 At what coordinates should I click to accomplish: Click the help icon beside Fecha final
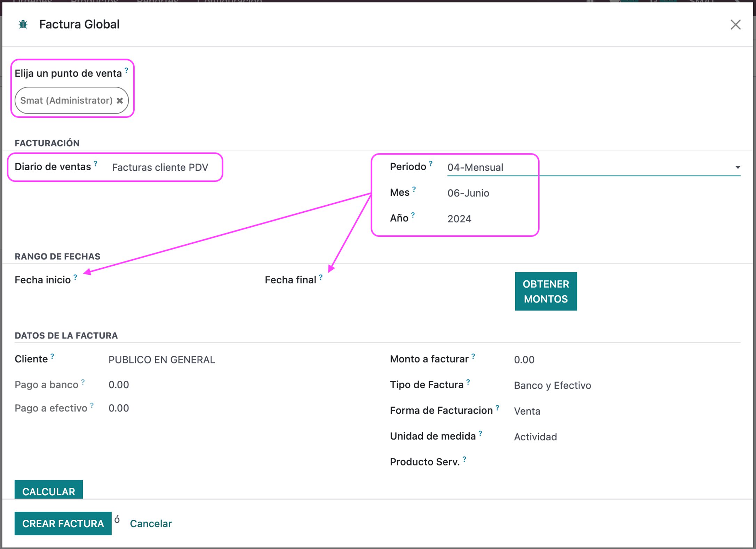pos(321,277)
